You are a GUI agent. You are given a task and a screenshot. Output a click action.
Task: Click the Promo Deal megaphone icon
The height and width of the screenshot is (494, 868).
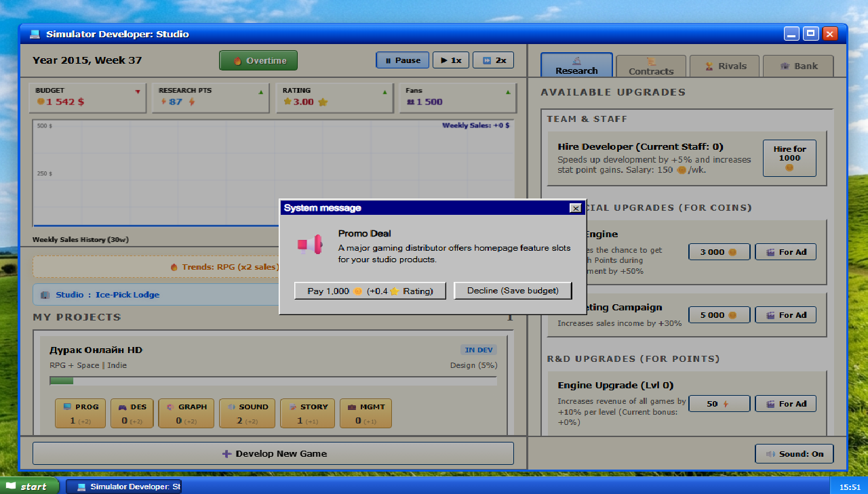tap(310, 244)
